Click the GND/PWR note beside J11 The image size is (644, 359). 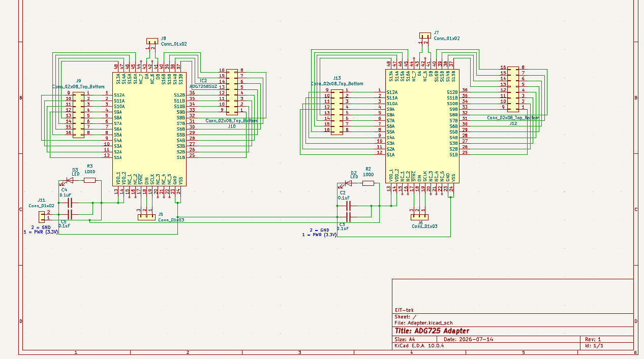click(41, 229)
